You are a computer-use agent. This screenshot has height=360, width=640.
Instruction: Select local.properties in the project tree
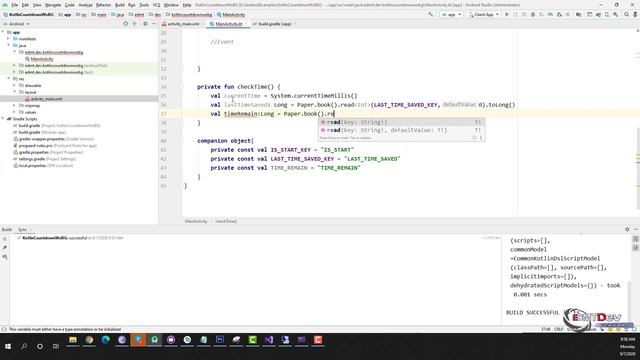[43, 166]
